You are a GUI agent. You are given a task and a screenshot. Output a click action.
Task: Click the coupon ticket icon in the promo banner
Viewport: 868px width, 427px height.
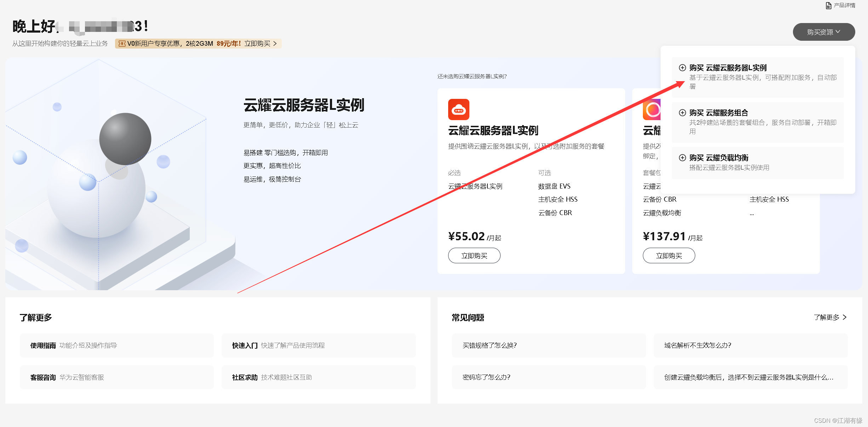point(122,43)
